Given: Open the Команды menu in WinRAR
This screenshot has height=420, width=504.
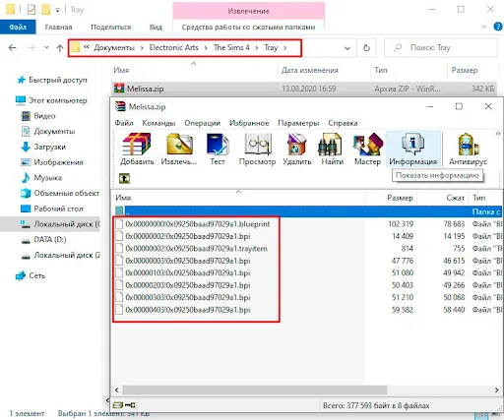Looking at the screenshot, I should (158, 123).
